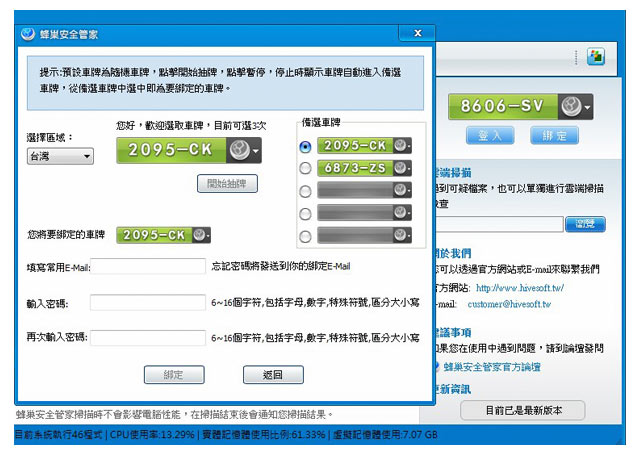Image resolution: width=640 pixels, height=453 pixels.
Task: Click the 實體記憶體使用比例:61.33% status text
Action: pyautogui.click(x=264, y=435)
